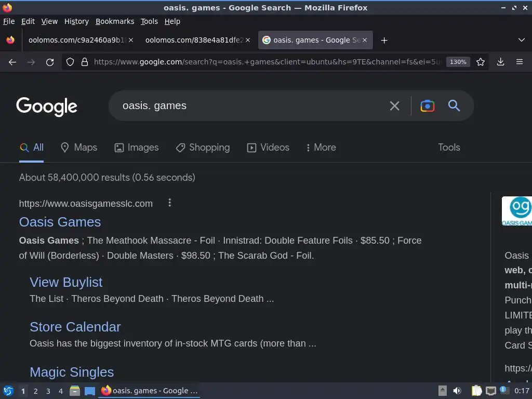Close the second oolomos.com tab
Viewport: 532px width, 399px height.
(x=248, y=40)
